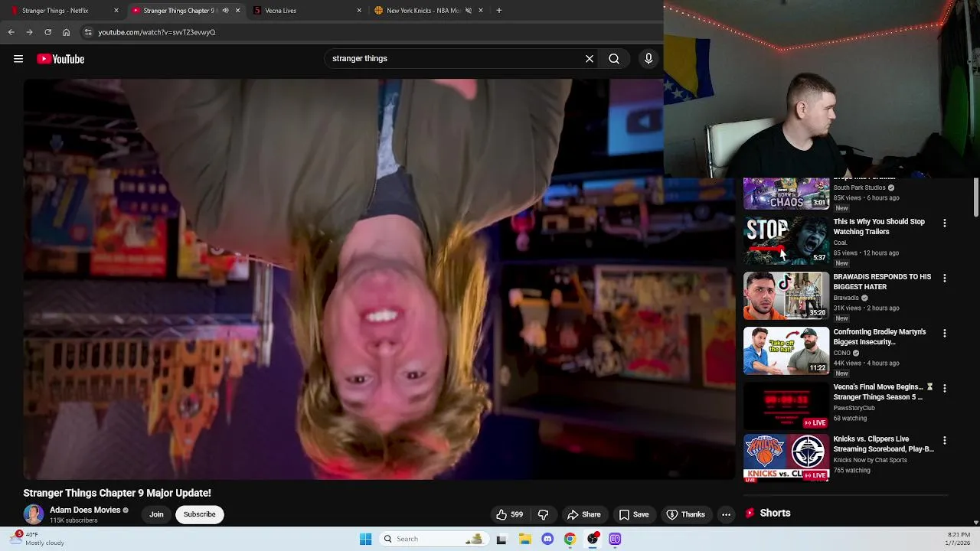Open Confronting Bradley Martyn's video thumbnail
The image size is (980, 551).
[786, 350]
